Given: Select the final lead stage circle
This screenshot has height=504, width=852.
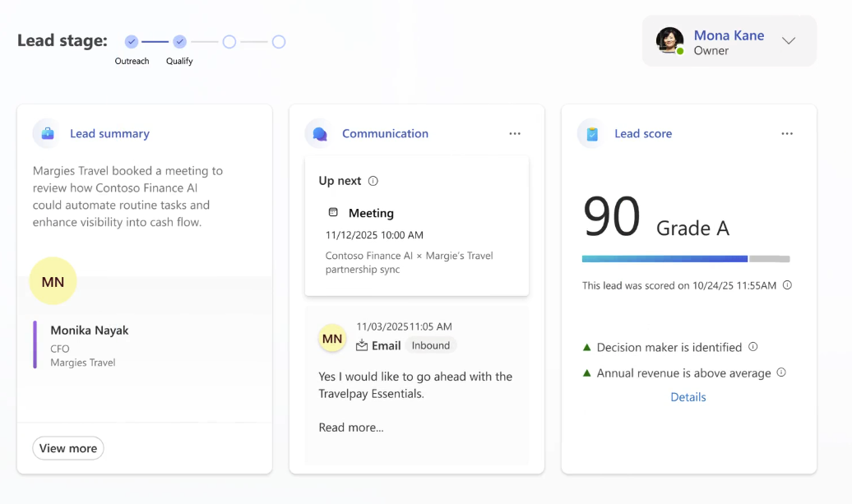Looking at the screenshot, I should point(279,42).
